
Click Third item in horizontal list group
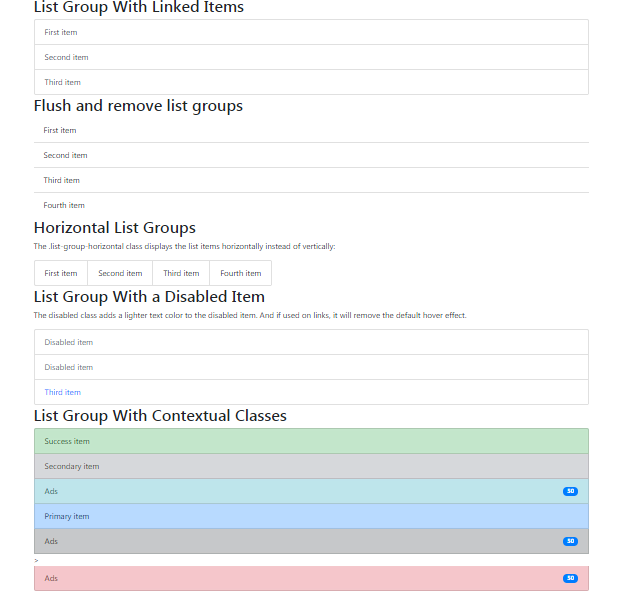pyautogui.click(x=181, y=273)
